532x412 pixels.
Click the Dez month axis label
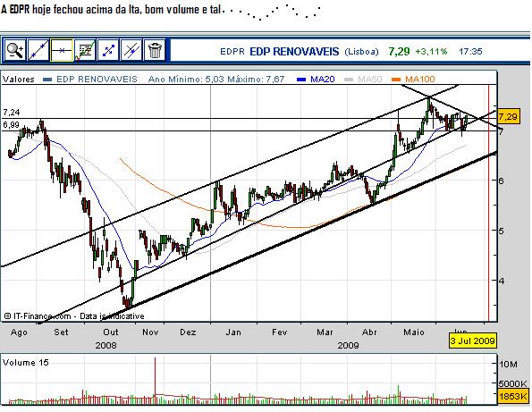pyautogui.click(x=188, y=332)
